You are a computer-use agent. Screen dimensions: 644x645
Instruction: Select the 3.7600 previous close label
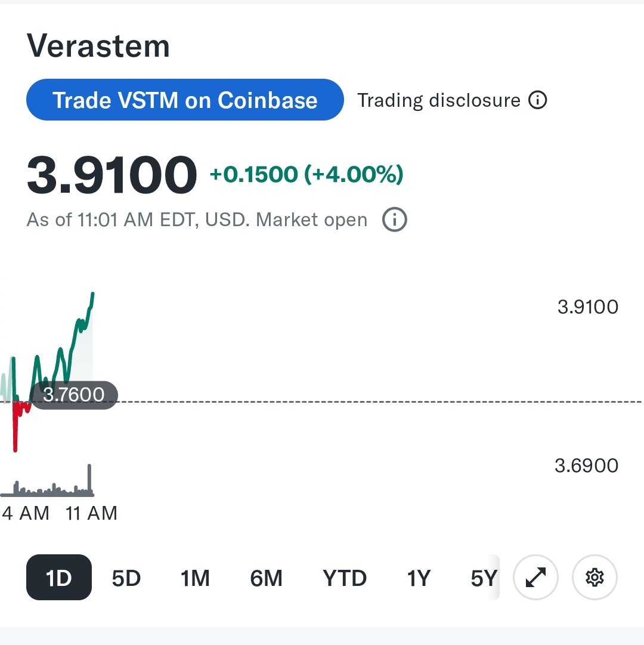coord(74,395)
